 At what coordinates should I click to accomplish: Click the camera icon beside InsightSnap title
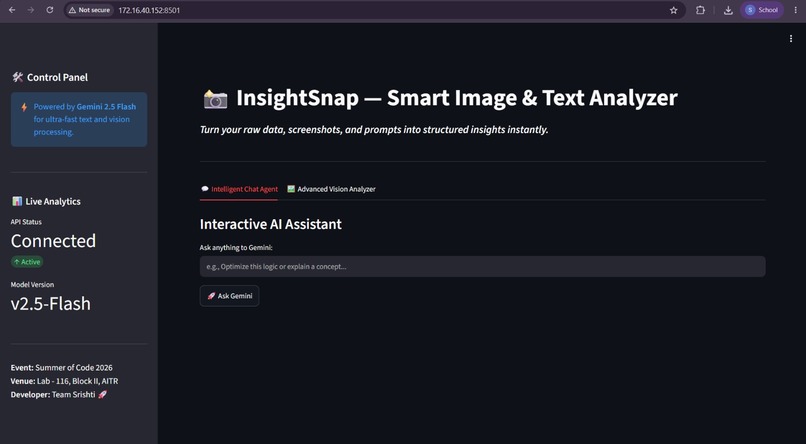click(215, 99)
